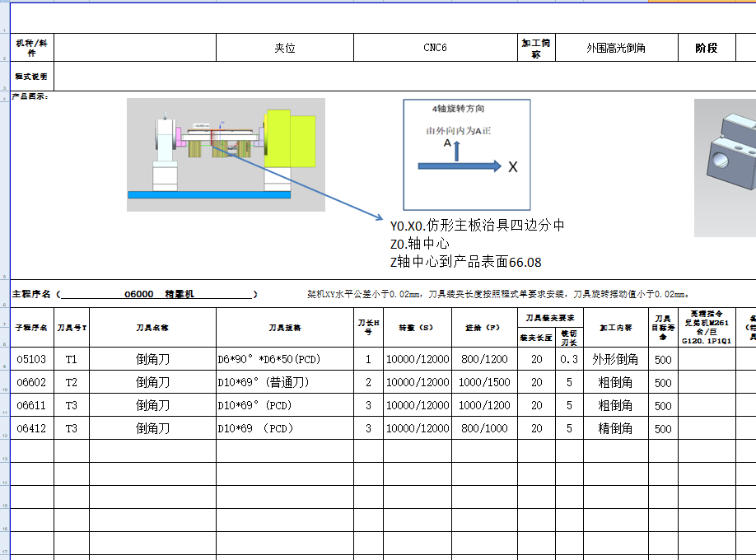Click the 产品图示 label cell
The height and width of the screenshot is (560, 756).
click(31, 96)
